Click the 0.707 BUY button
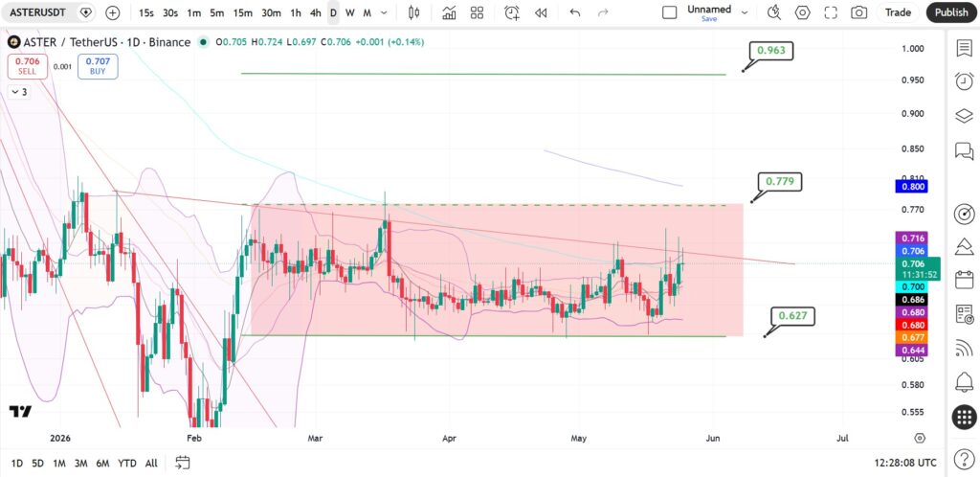This screenshot has width=980, height=477. click(x=98, y=66)
